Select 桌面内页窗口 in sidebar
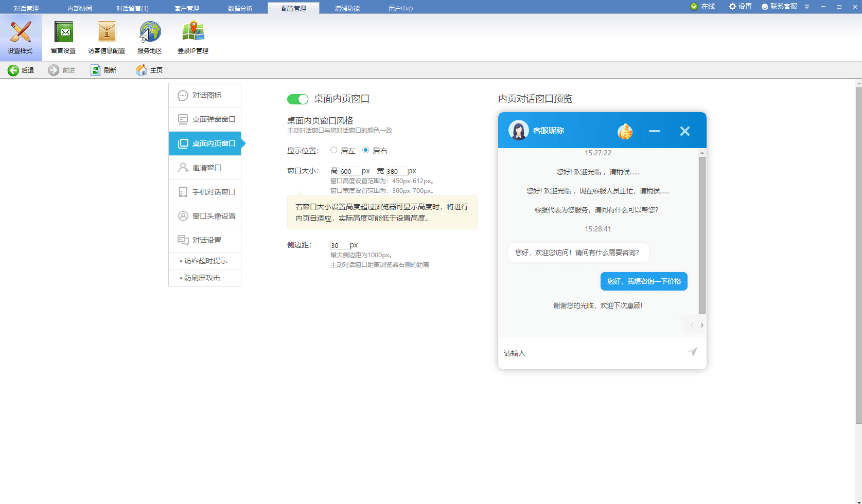 click(x=205, y=143)
